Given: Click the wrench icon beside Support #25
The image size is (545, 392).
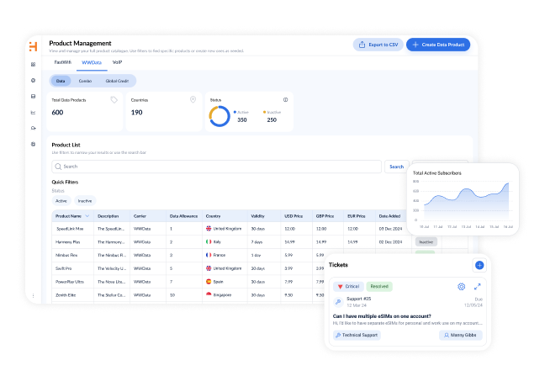Looking at the screenshot, I should click(338, 302).
